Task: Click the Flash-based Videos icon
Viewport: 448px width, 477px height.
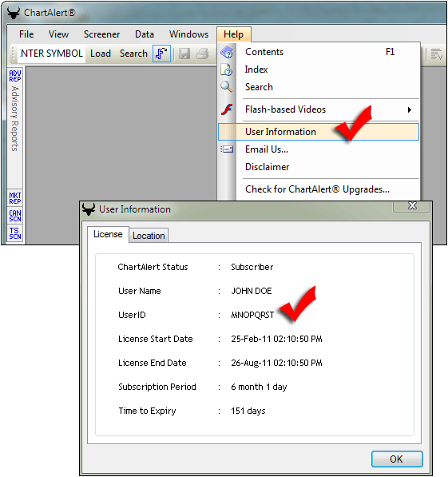Action: click(227, 109)
